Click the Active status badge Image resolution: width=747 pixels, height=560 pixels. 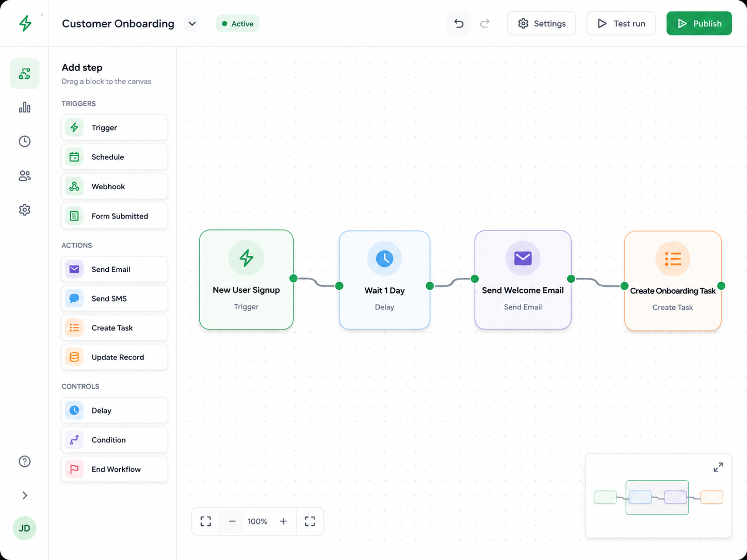tap(237, 24)
